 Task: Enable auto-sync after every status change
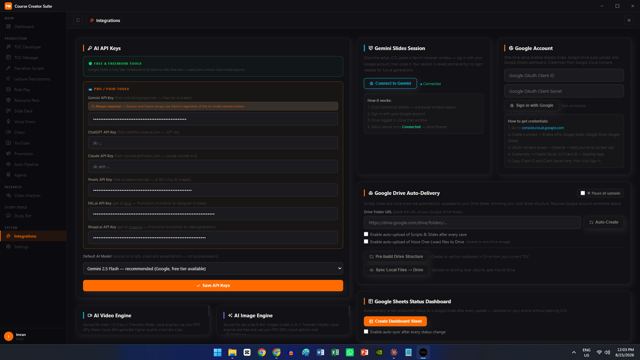click(x=366, y=332)
